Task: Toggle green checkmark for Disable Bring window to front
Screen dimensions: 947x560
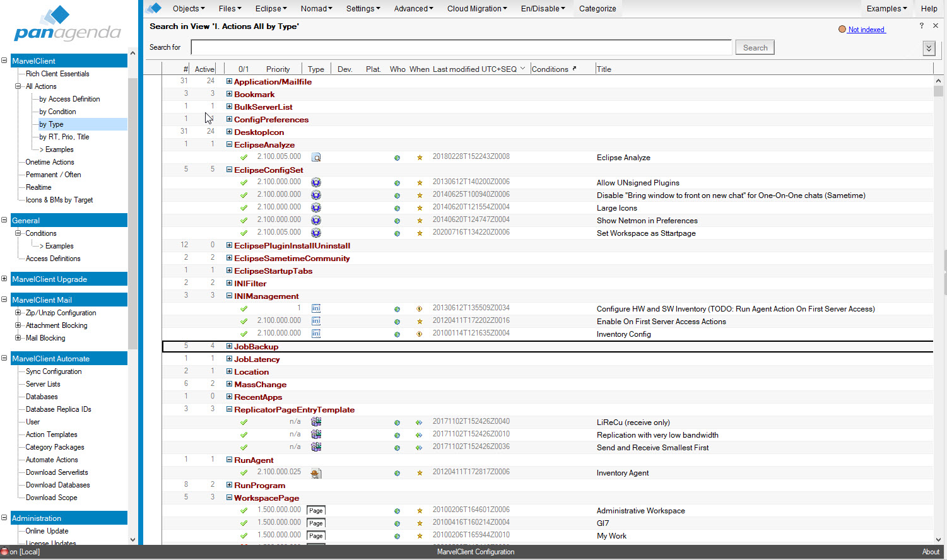Action: [x=244, y=195]
